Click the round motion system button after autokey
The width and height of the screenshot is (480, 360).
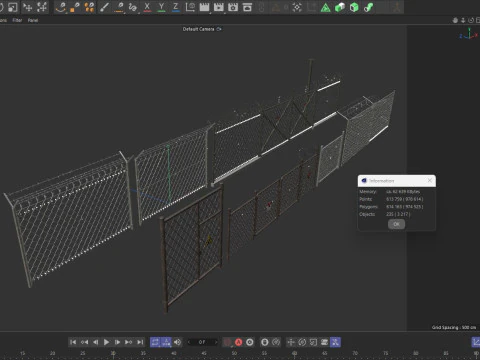(x=265, y=342)
